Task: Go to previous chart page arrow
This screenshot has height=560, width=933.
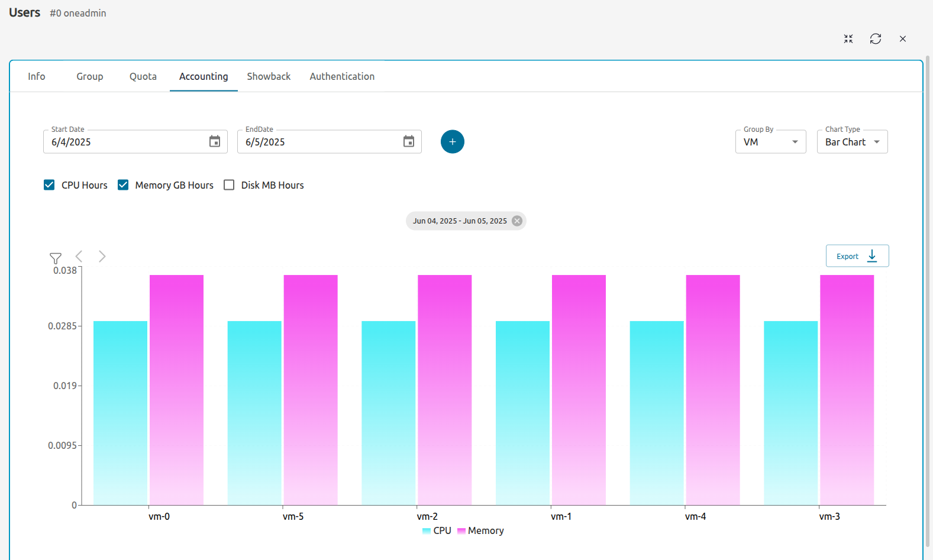Action: (x=79, y=256)
